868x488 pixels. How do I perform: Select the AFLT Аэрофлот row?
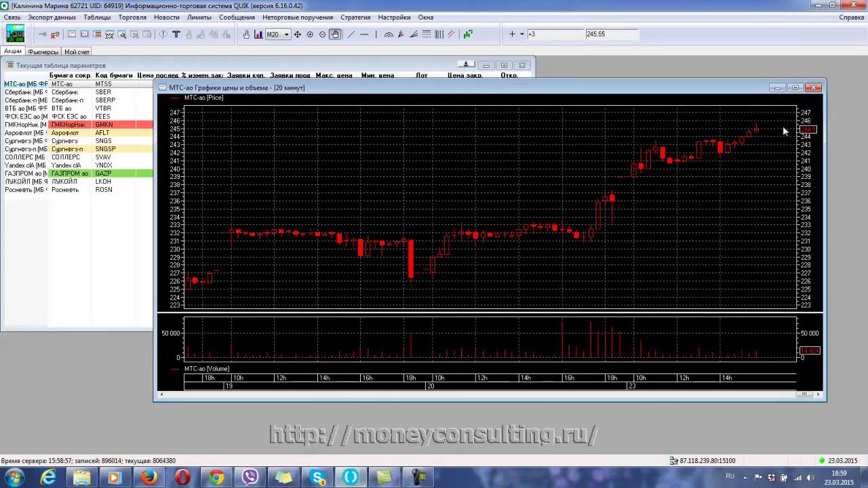click(77, 133)
